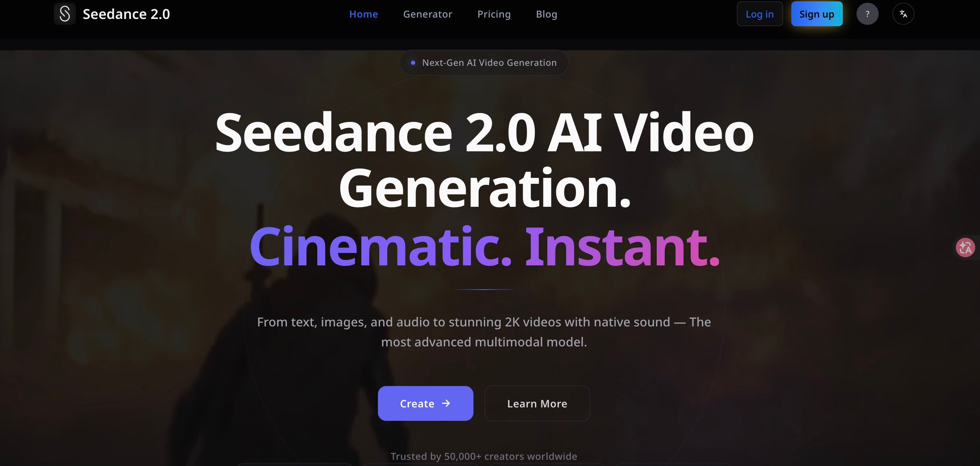Click the 'most advanced multimodal model.' text

[x=484, y=342]
